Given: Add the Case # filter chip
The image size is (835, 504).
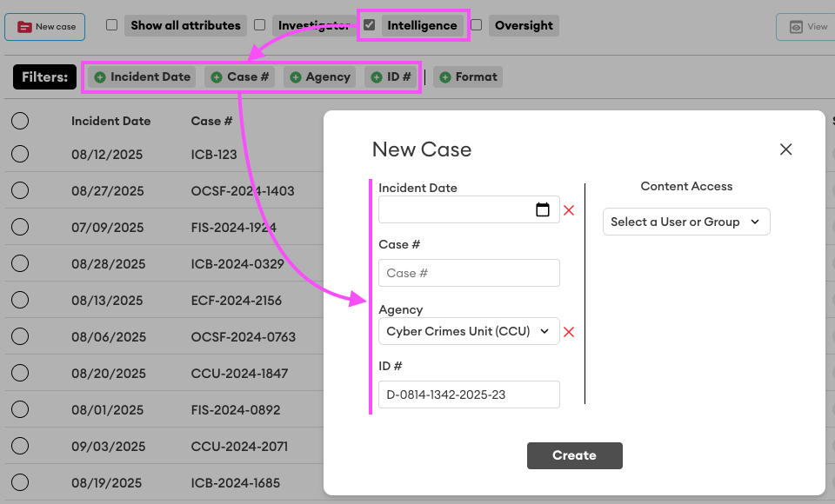Looking at the screenshot, I should (240, 76).
